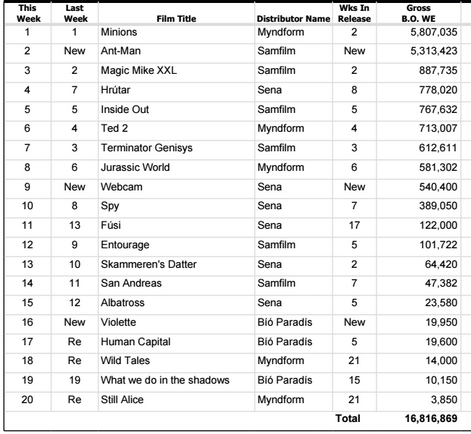Click the Skammeren's Datter title cell
Viewport: 471px width, 434px height.
coord(149,264)
